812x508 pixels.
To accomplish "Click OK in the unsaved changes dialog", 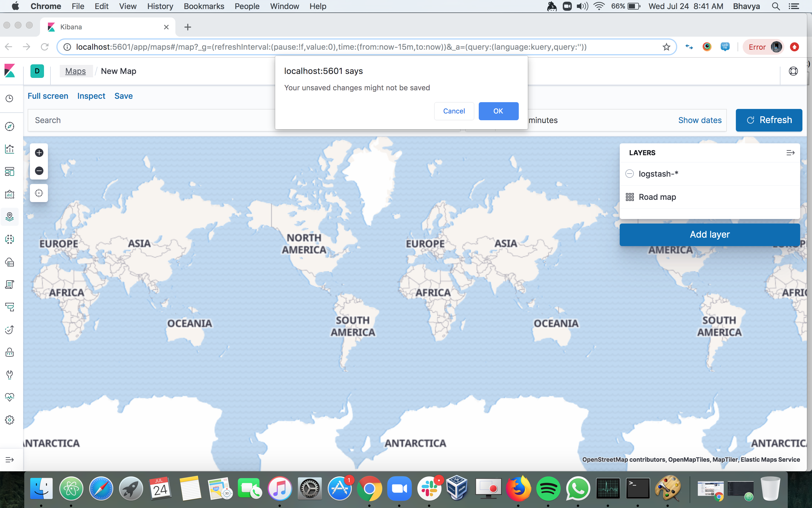I will pos(498,111).
